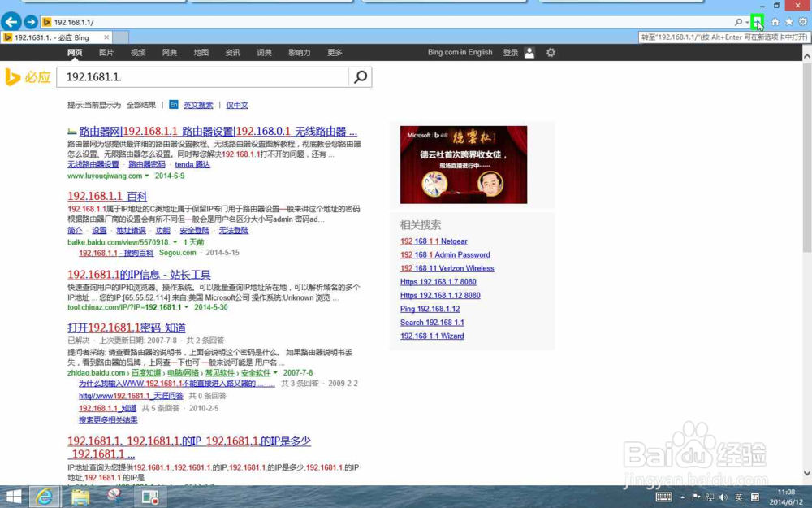
Task: Click the account person icon next to 登录
Action: [529, 52]
